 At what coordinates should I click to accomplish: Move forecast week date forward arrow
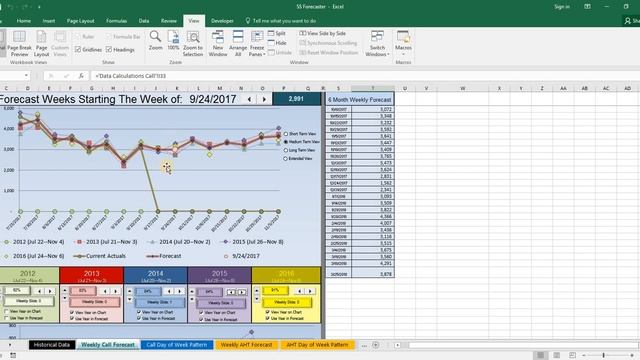pyautogui.click(x=264, y=99)
